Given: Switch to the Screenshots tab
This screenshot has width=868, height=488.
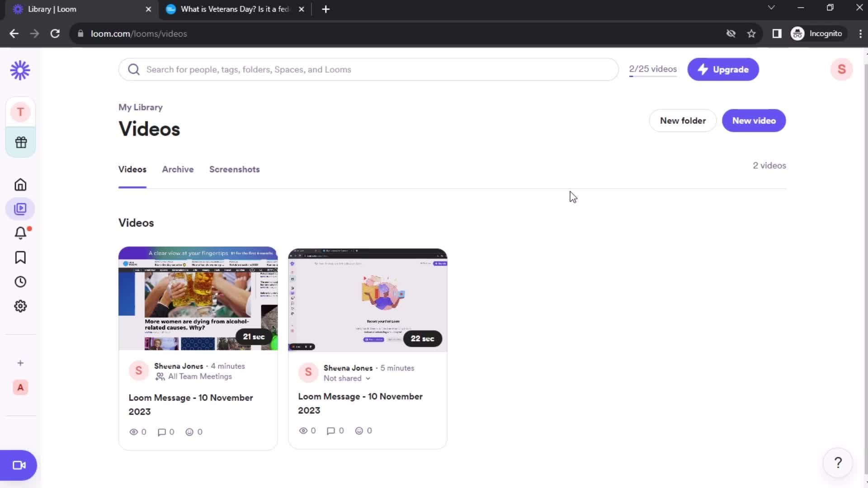Looking at the screenshot, I should click(x=234, y=169).
